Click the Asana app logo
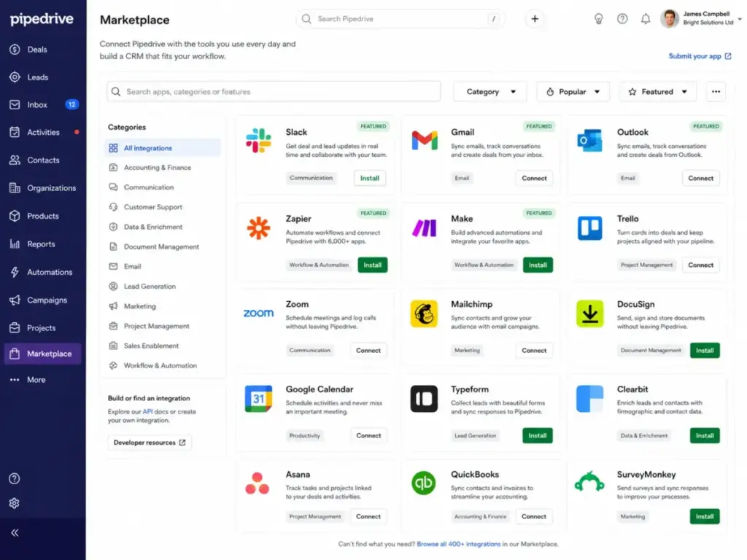This screenshot has height=560, width=747. [258, 483]
